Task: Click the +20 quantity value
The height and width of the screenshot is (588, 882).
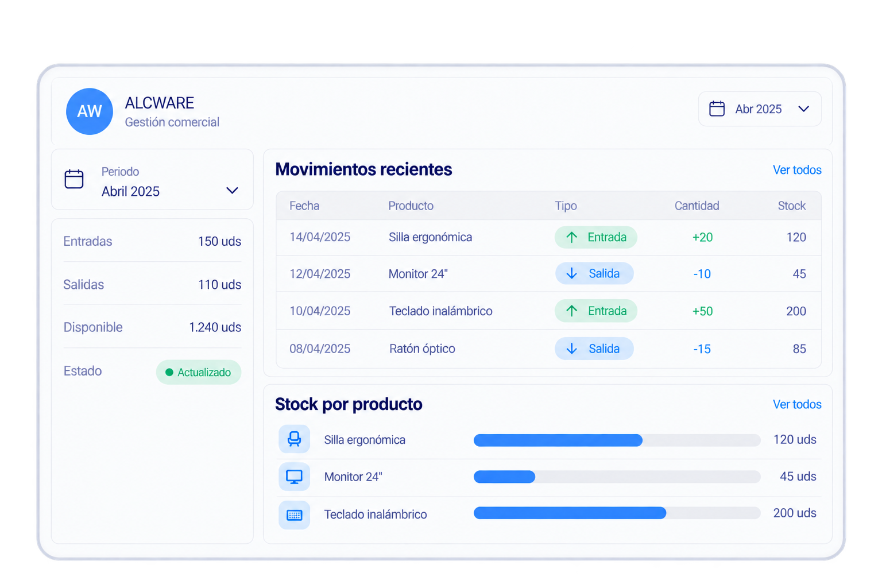Action: [702, 237]
